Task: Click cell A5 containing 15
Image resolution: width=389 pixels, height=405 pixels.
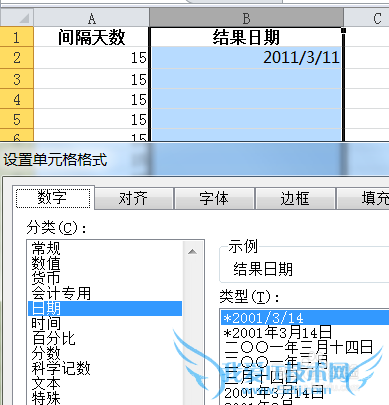Action: tap(91, 119)
